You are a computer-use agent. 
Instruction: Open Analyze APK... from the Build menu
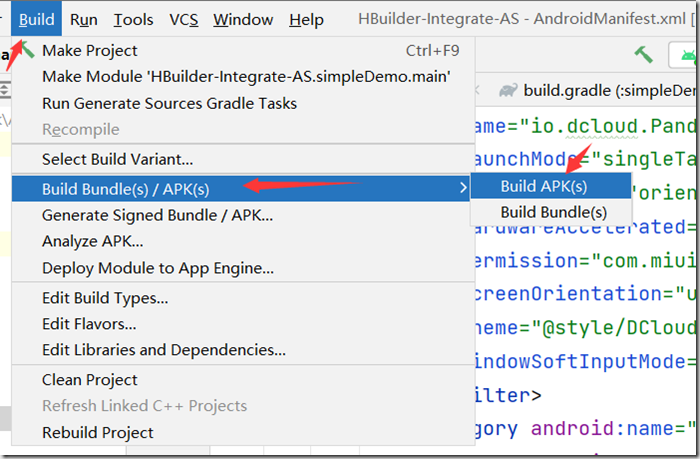[92, 241]
